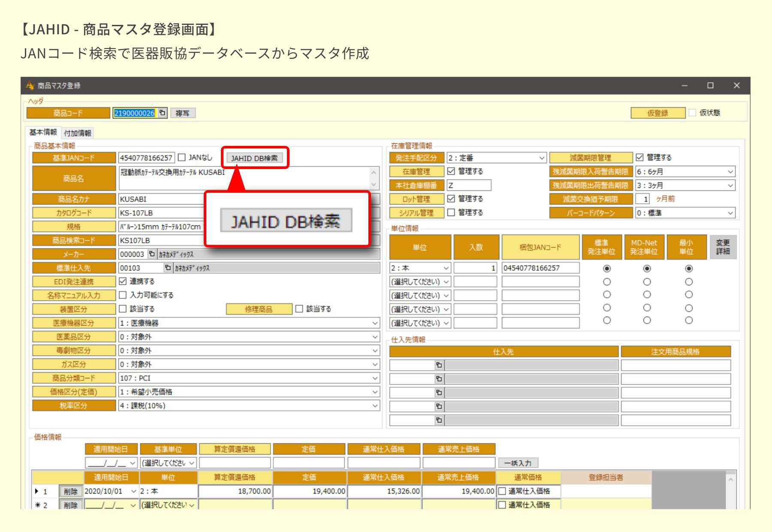Open lookup icon in fourth 仕入先 row
The image size is (772, 532).
click(438, 406)
